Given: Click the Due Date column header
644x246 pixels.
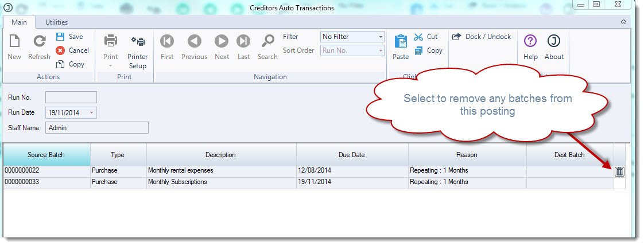Looking at the screenshot, I should click(352, 155).
